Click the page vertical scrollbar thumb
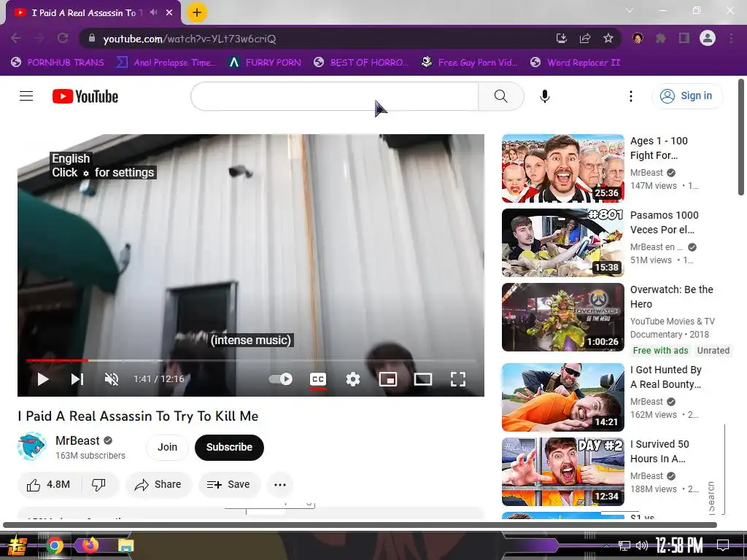This screenshot has width=747, height=560. tap(741, 137)
